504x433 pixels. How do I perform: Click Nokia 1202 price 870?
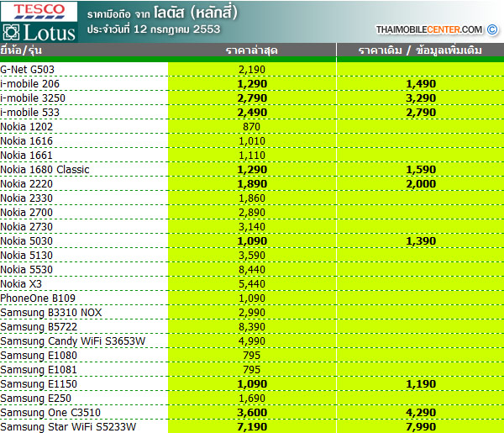252,127
